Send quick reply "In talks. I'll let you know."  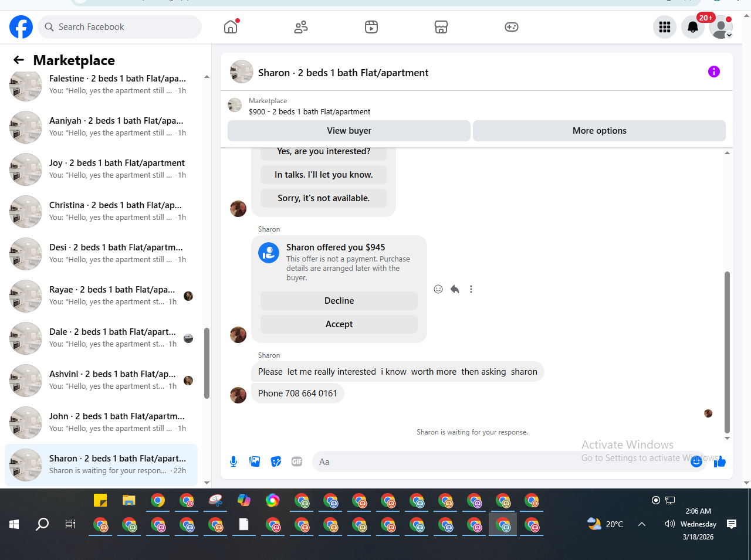(x=324, y=175)
